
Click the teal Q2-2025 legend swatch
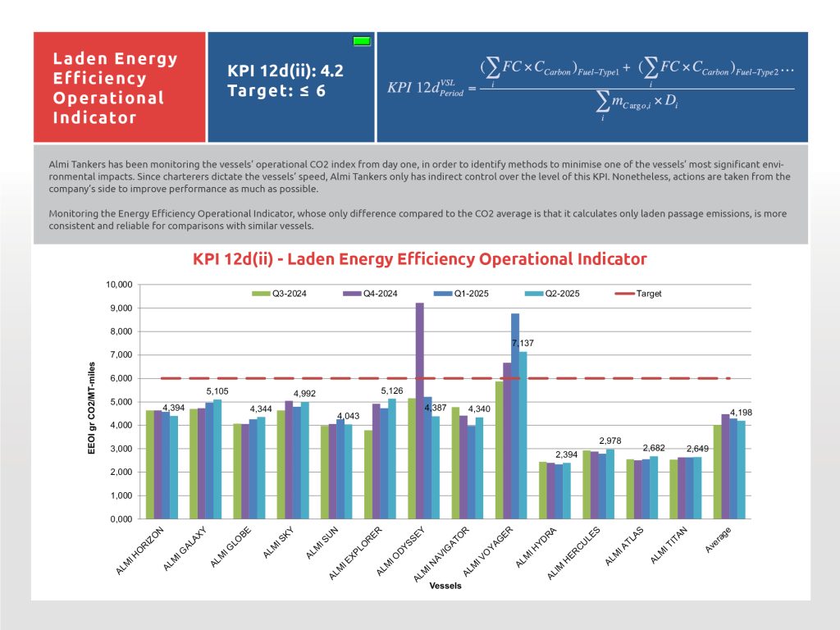534,294
